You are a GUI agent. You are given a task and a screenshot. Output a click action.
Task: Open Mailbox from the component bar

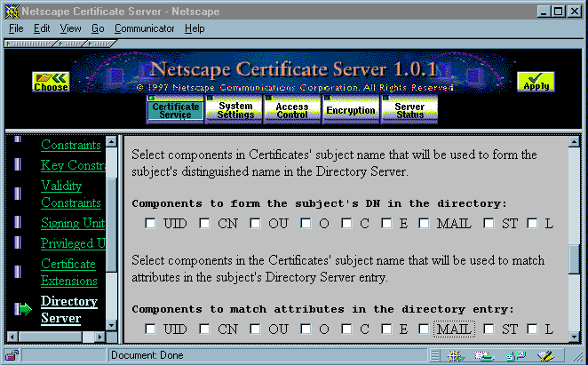click(484, 355)
